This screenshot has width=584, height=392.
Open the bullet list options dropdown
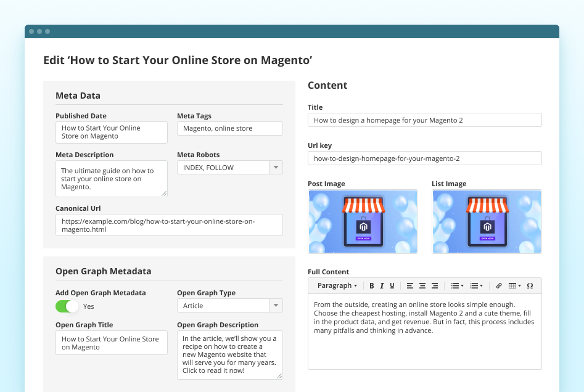click(457, 286)
